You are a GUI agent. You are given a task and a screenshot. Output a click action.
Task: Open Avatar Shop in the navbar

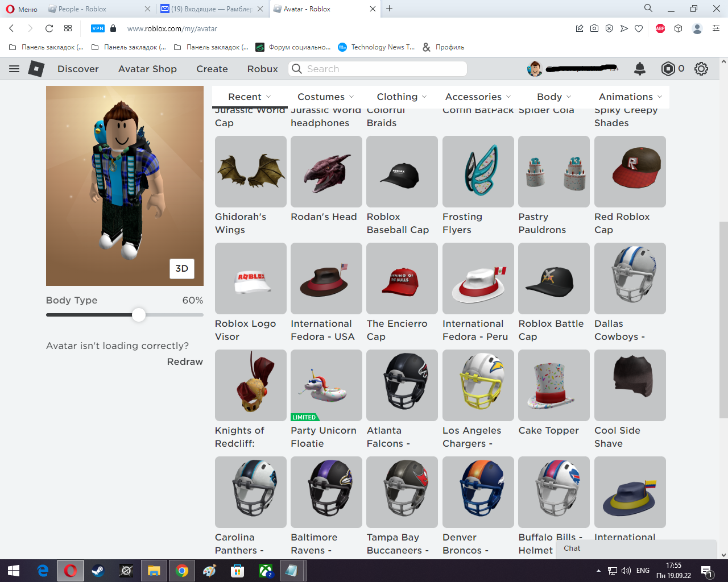[x=147, y=69]
